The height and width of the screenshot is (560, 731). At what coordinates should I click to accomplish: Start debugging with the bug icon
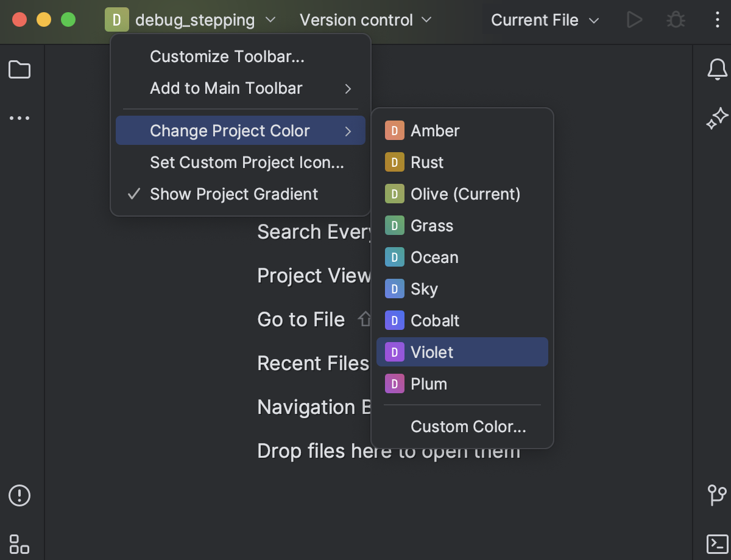pyautogui.click(x=675, y=20)
